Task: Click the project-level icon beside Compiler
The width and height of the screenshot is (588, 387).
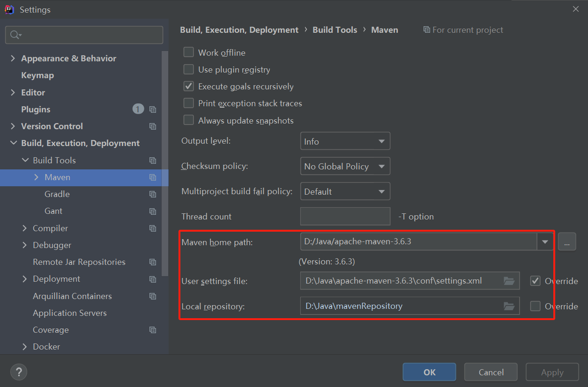Action: 153,228
